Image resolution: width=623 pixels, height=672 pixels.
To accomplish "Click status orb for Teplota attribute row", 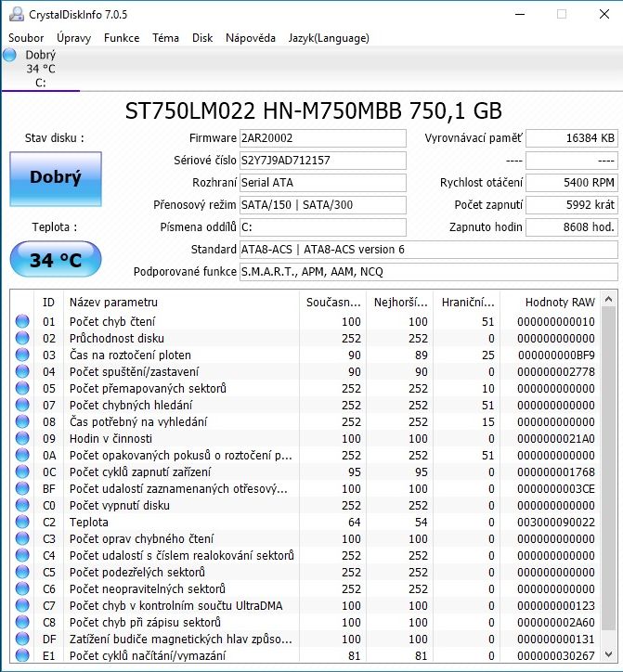I will [22, 523].
